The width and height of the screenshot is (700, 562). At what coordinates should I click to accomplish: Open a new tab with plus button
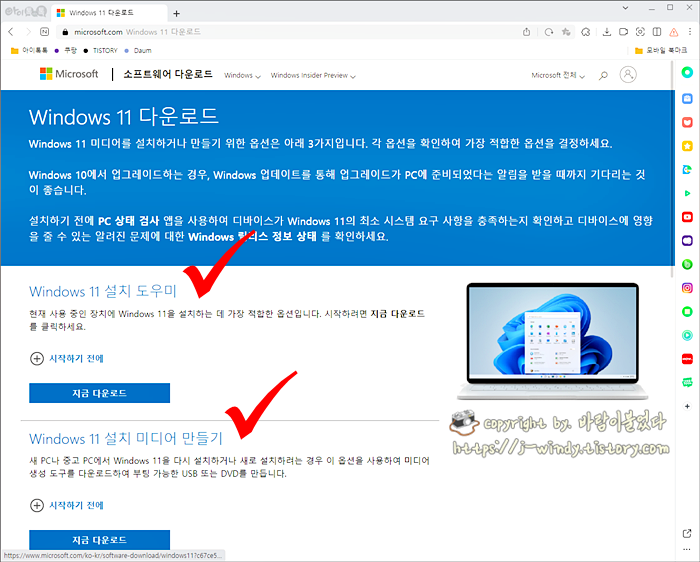pyautogui.click(x=176, y=13)
